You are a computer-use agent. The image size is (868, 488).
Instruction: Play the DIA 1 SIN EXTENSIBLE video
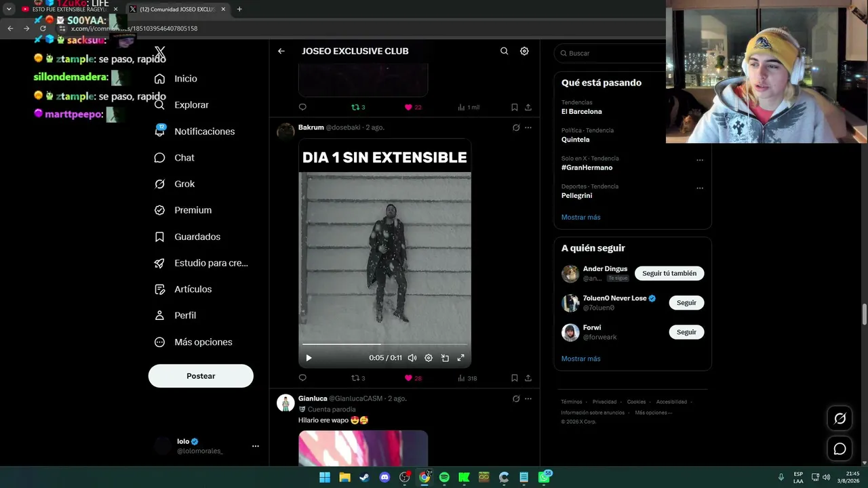pos(309,358)
